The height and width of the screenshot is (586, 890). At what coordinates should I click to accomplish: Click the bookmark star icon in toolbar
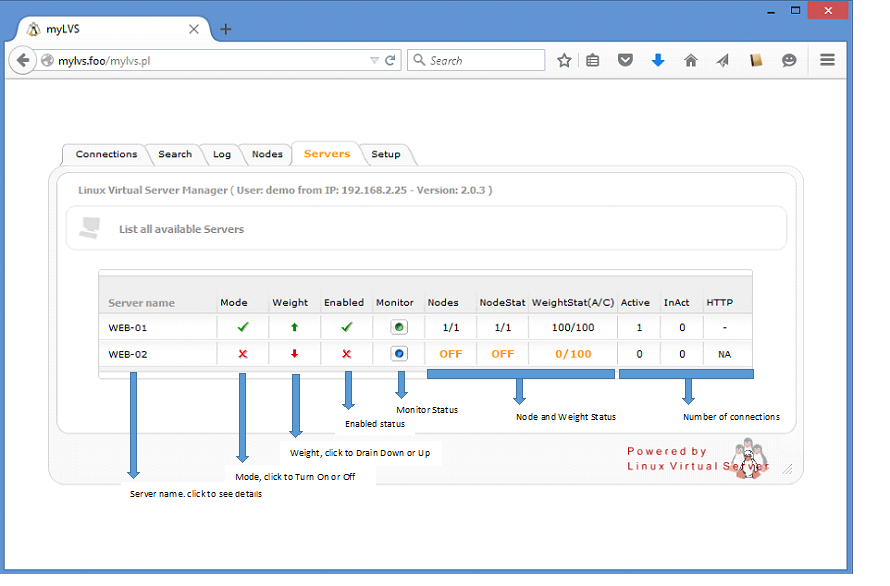coord(564,61)
